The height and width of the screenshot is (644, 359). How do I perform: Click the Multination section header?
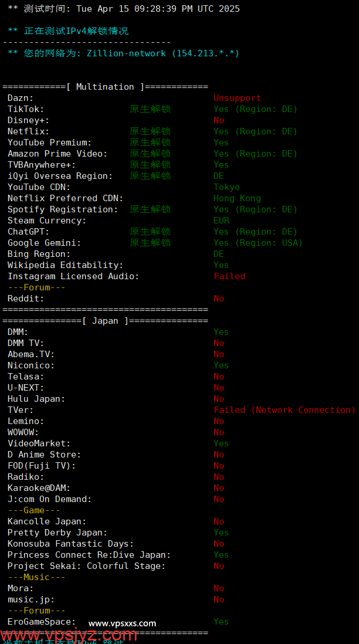pyautogui.click(x=105, y=87)
